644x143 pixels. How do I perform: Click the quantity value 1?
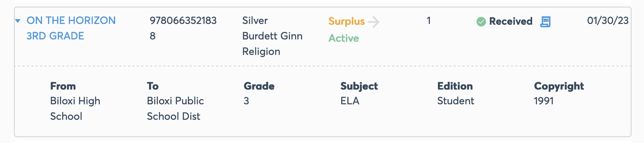tap(429, 21)
